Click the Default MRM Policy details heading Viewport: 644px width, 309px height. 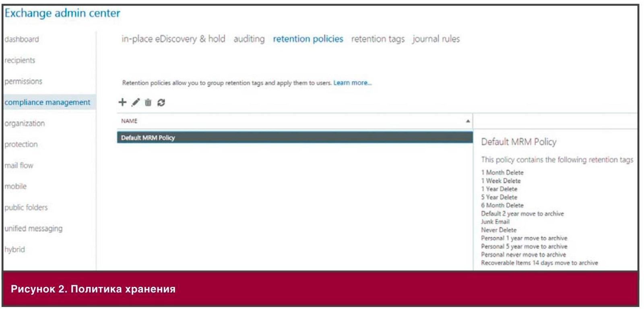coord(519,142)
